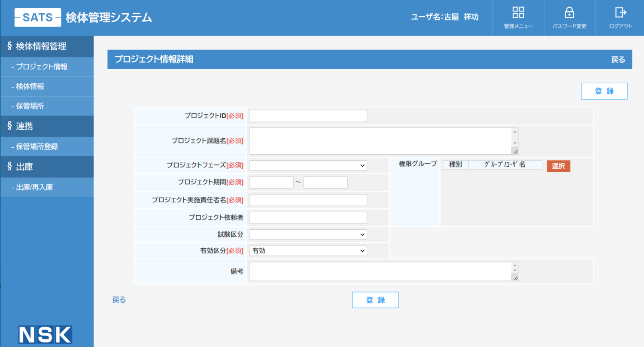
Task: Click the ユーザ名:古屋 祥功 text
Action: tap(445, 17)
